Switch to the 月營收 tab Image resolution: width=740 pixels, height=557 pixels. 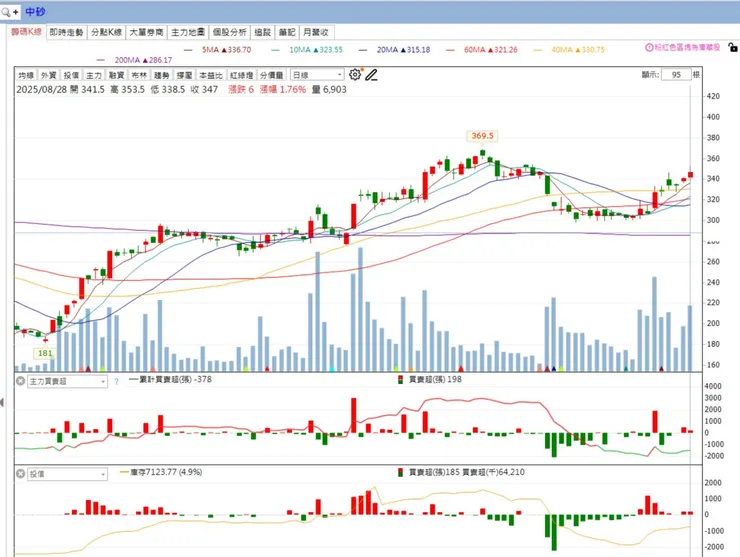pos(316,32)
